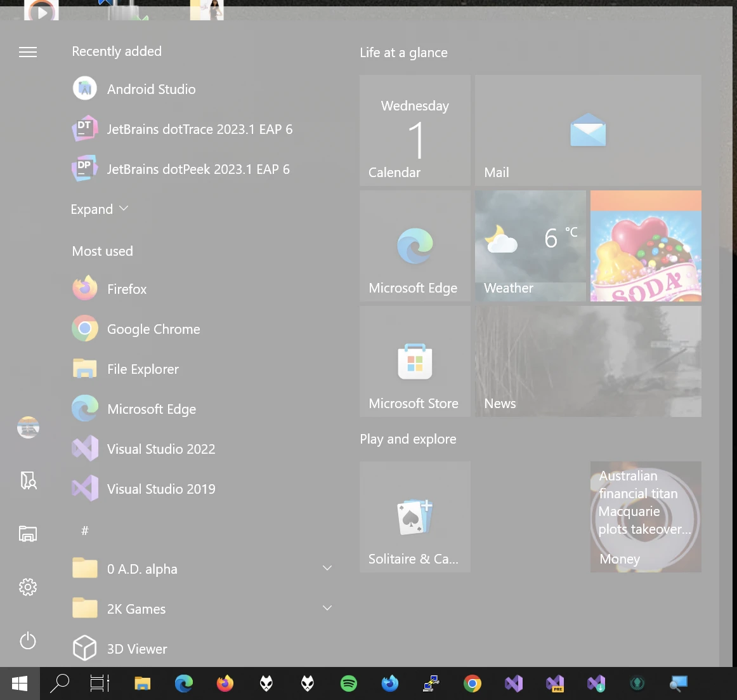This screenshot has width=737, height=700.
Task: Open the Documents icon in the Start sidebar
Action: pyautogui.click(x=28, y=480)
